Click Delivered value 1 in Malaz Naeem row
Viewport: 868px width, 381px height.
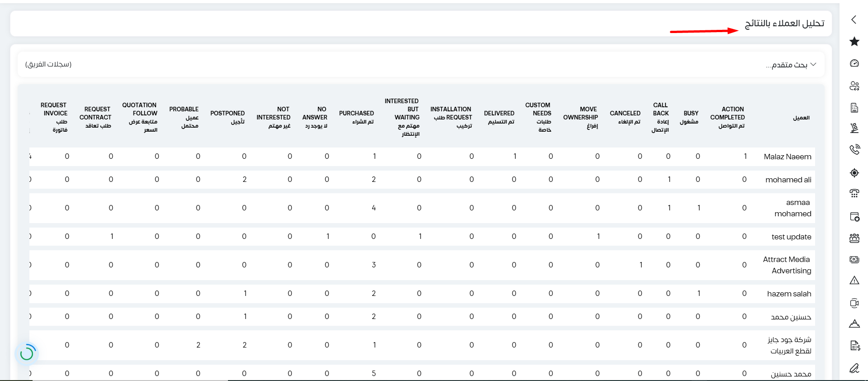[x=515, y=157]
